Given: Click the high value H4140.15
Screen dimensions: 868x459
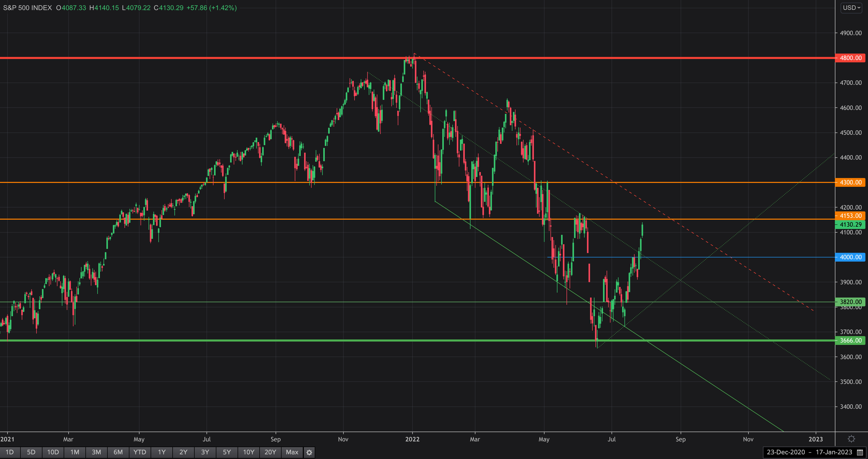Looking at the screenshot, I should (x=104, y=8).
